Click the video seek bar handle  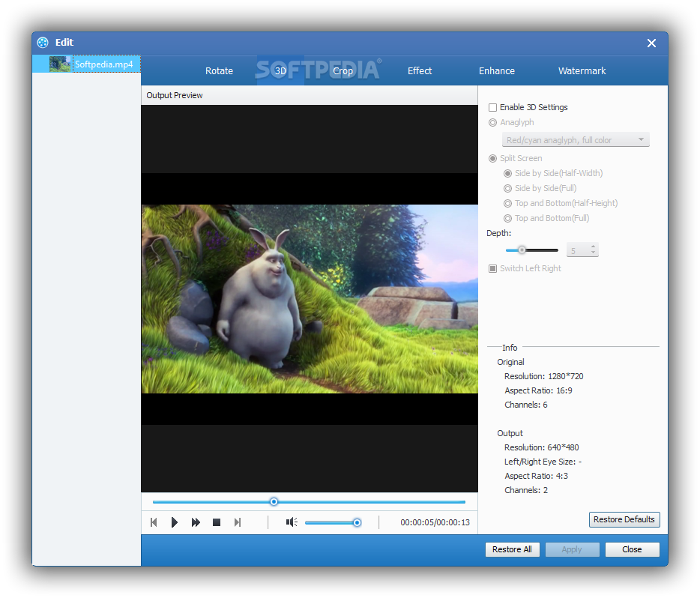click(274, 502)
